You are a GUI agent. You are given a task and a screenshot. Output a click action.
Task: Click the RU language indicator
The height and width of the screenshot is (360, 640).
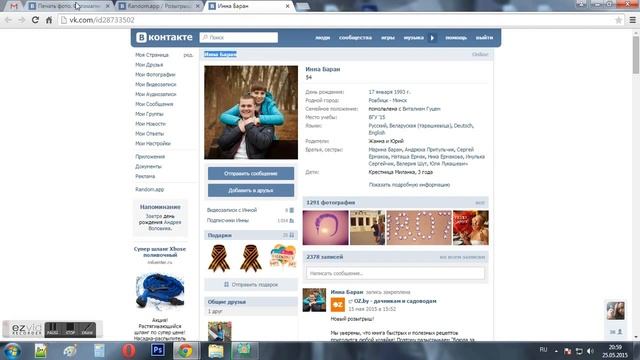click(543, 350)
